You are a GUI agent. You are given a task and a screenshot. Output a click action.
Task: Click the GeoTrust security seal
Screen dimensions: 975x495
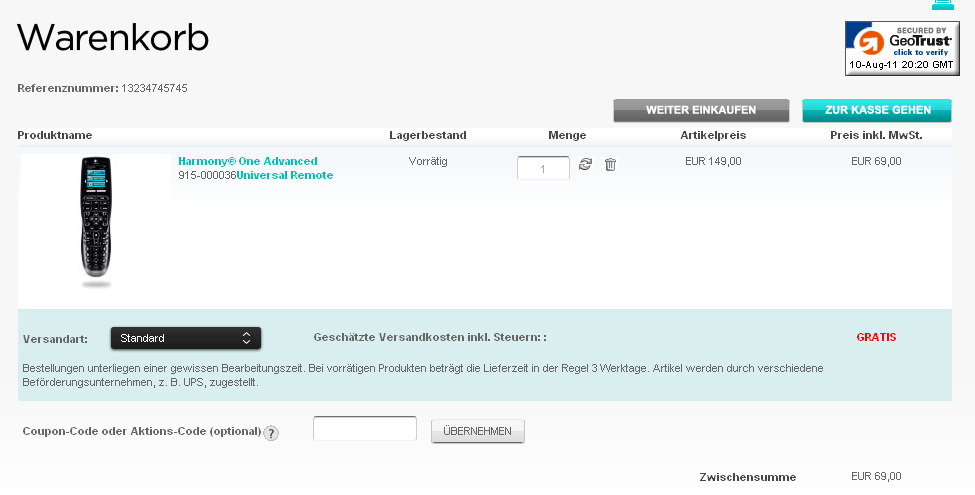(x=902, y=49)
